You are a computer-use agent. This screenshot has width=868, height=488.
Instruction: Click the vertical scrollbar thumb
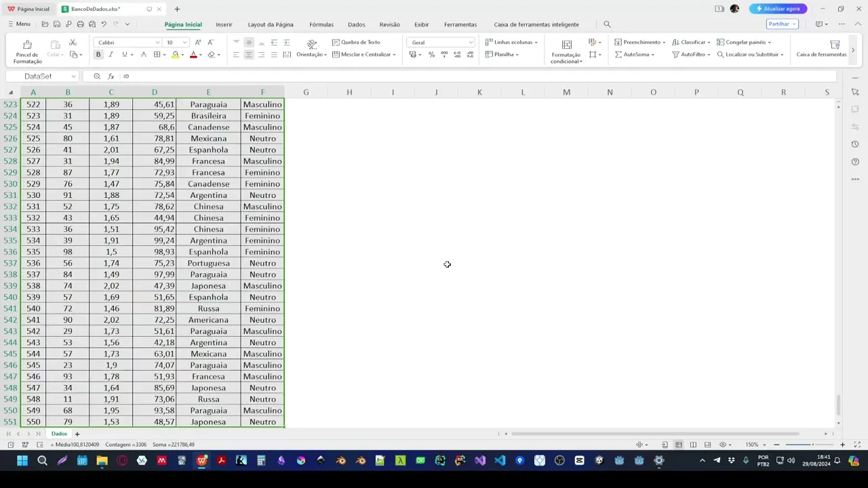(x=838, y=405)
